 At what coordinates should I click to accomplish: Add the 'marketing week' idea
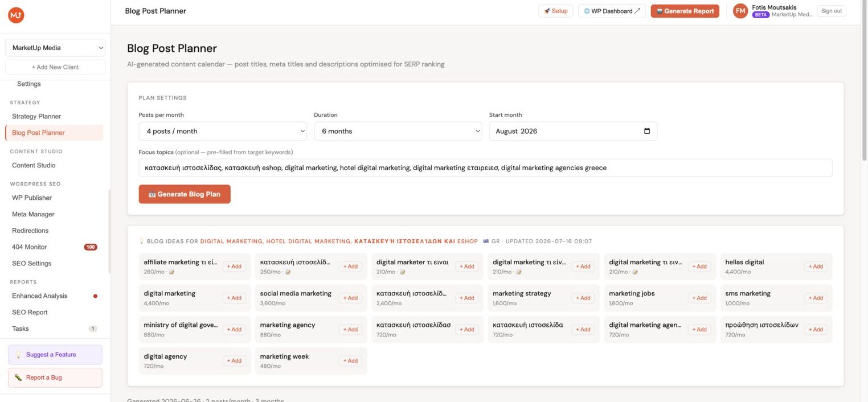(350, 360)
